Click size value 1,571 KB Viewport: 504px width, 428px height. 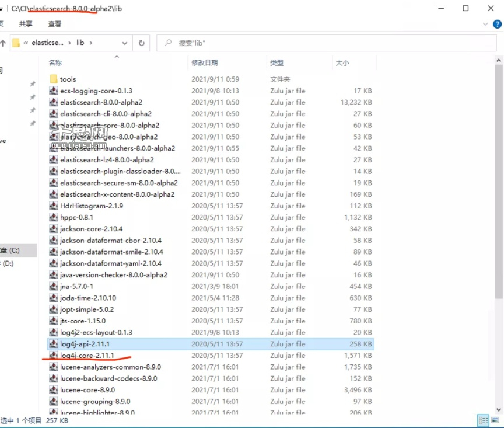click(358, 356)
